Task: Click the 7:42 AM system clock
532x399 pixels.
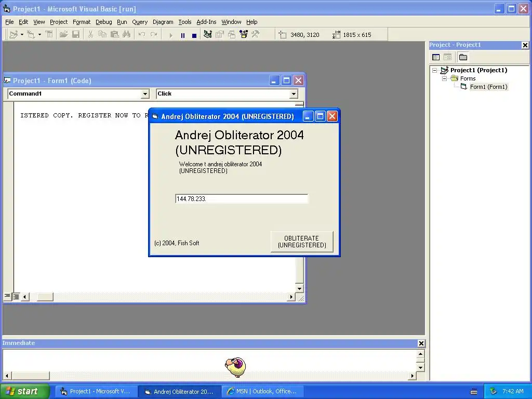Action: pyautogui.click(x=513, y=391)
